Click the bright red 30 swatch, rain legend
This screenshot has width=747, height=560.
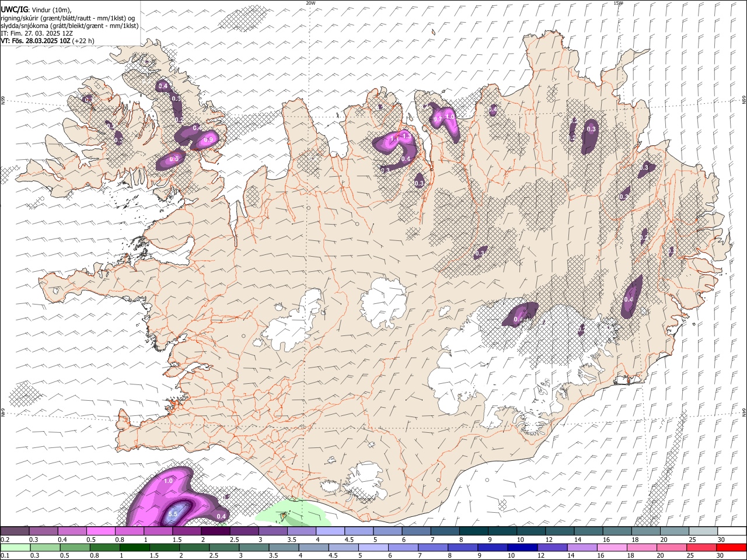pyautogui.click(x=731, y=547)
